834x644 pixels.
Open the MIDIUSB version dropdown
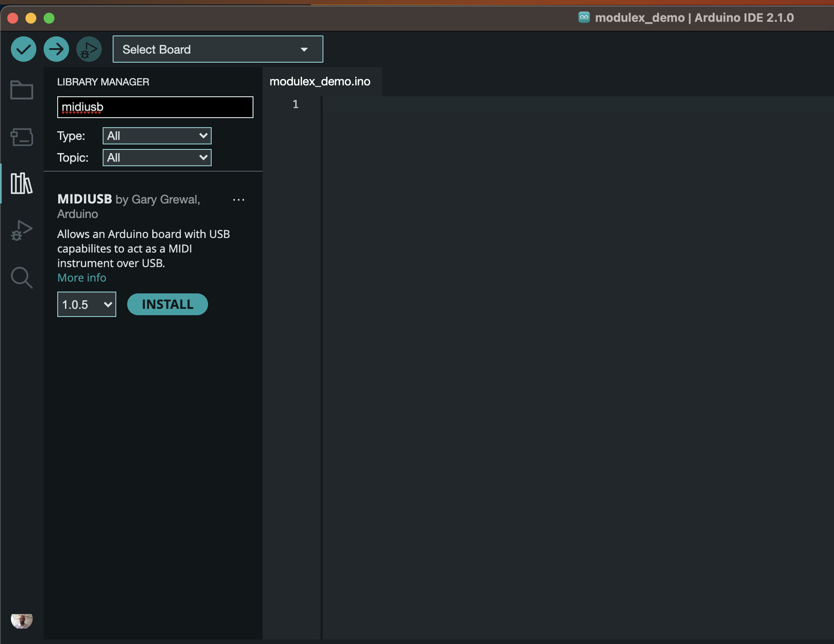[86, 304]
